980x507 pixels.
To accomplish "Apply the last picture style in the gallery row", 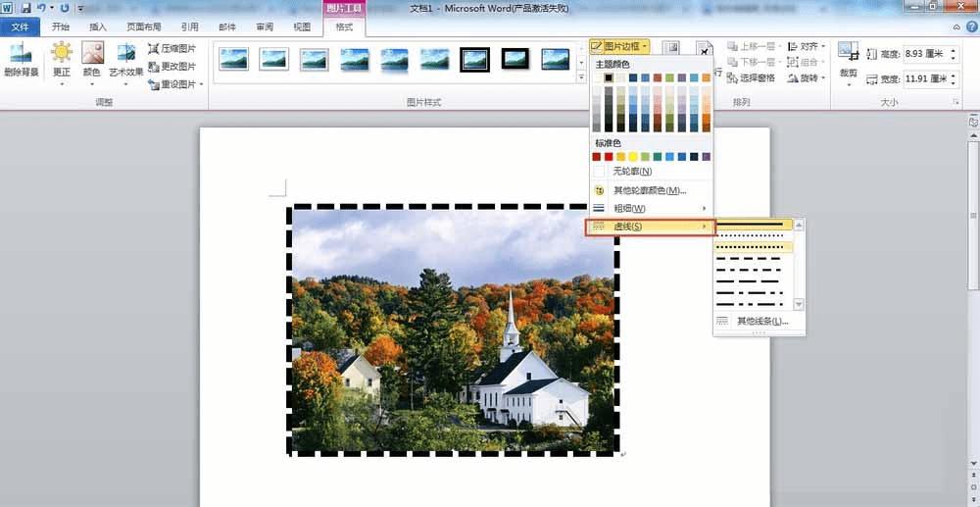I will (x=556, y=59).
